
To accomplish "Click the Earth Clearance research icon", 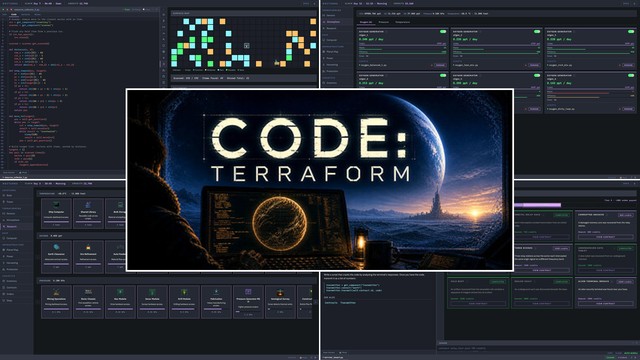I will [56, 247].
